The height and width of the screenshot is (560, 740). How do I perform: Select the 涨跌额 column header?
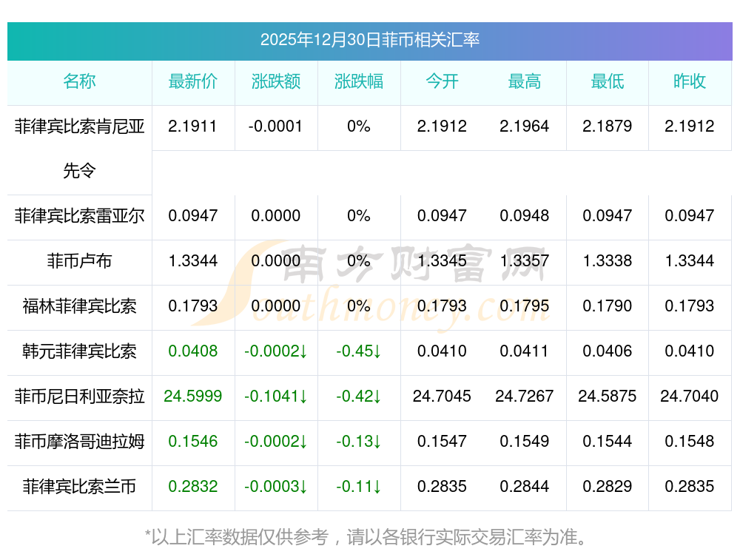tap(275, 81)
